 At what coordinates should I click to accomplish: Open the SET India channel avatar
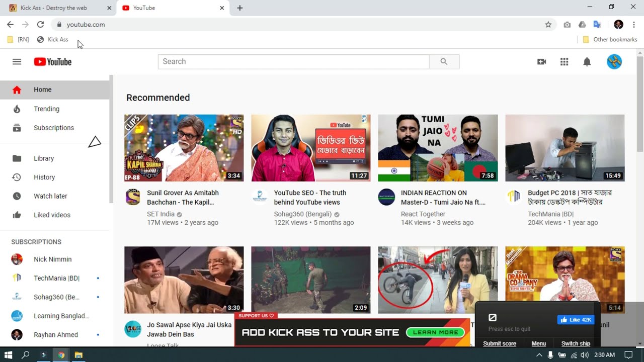pyautogui.click(x=133, y=197)
